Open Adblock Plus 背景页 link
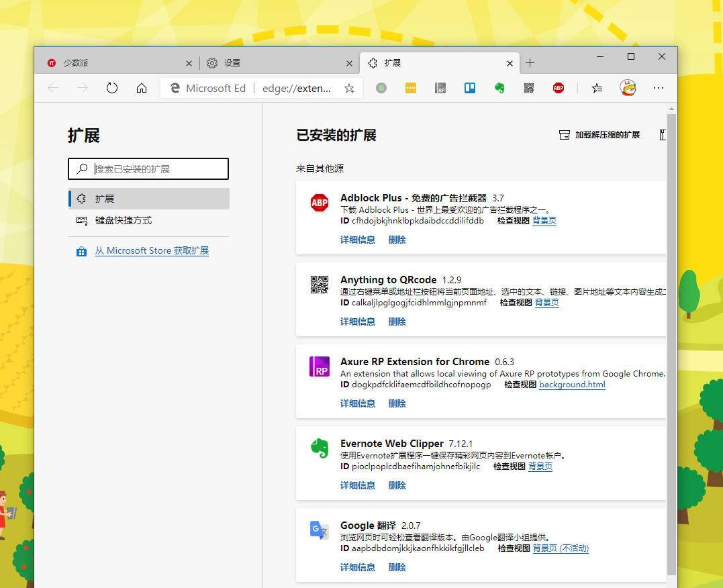 click(544, 221)
